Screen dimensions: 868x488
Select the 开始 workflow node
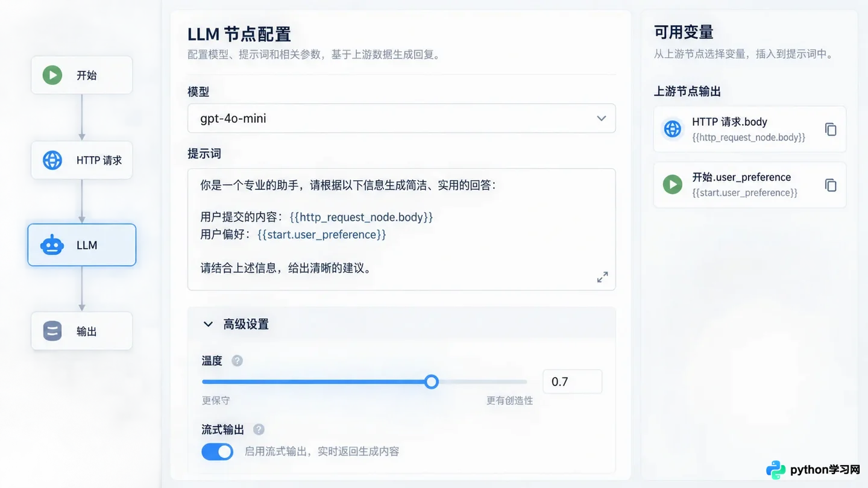(81, 75)
